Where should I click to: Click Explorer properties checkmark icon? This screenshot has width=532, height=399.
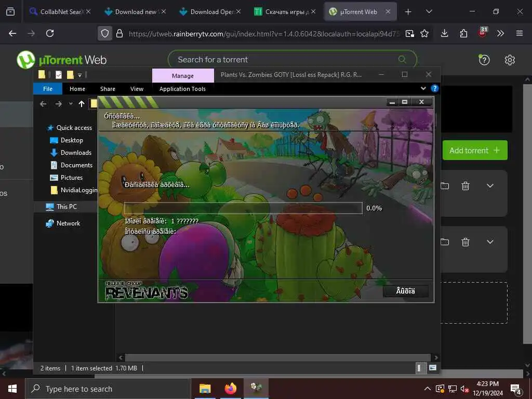(59, 75)
